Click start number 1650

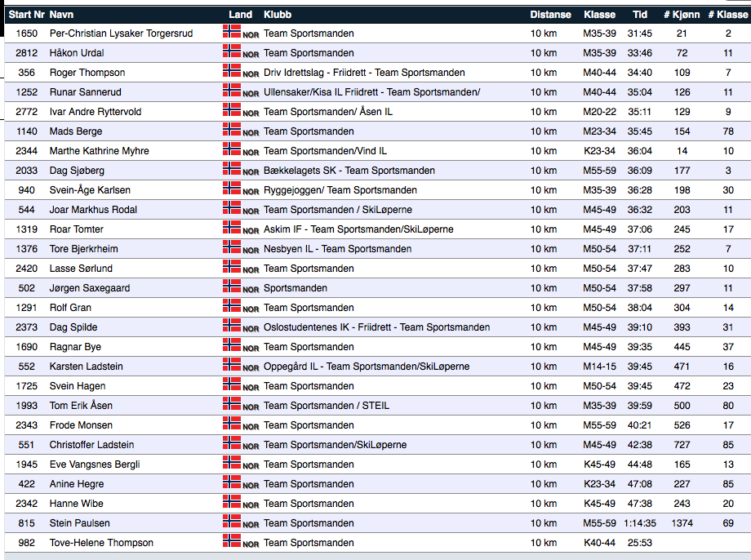tap(26, 33)
